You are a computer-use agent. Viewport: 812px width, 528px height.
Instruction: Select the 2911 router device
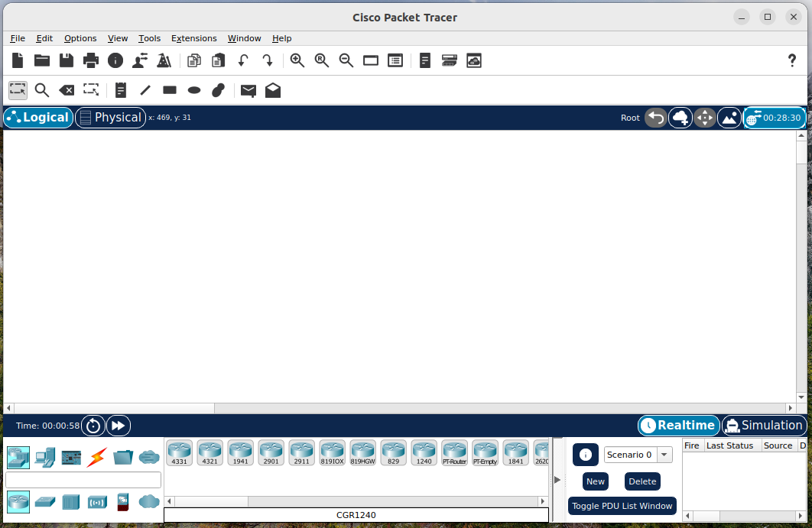tap(301, 453)
